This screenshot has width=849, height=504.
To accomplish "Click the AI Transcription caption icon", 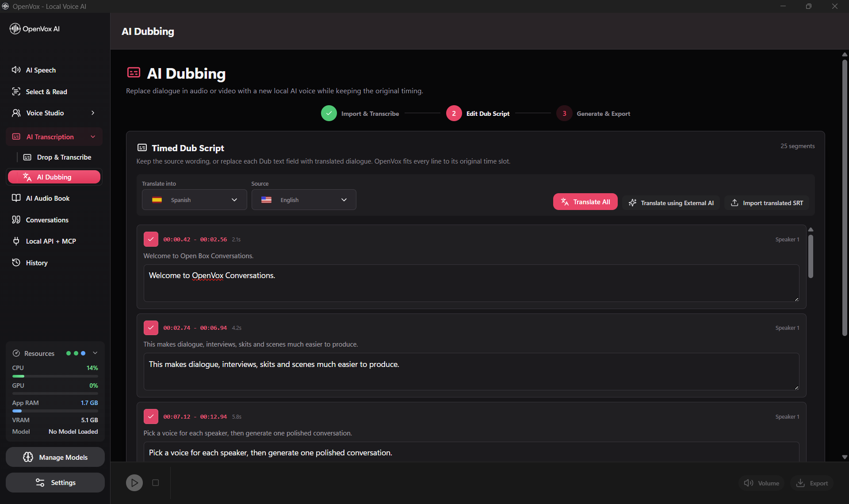I will [x=16, y=137].
